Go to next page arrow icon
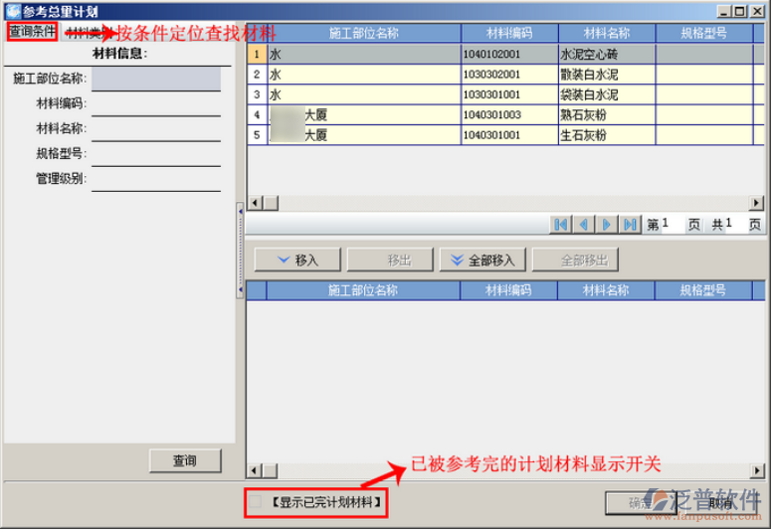This screenshot has width=772, height=532. (607, 225)
